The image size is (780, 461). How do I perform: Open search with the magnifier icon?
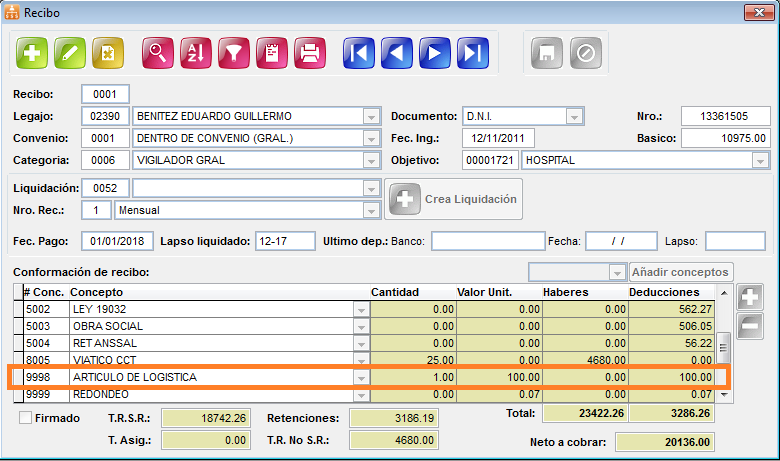tap(158, 53)
